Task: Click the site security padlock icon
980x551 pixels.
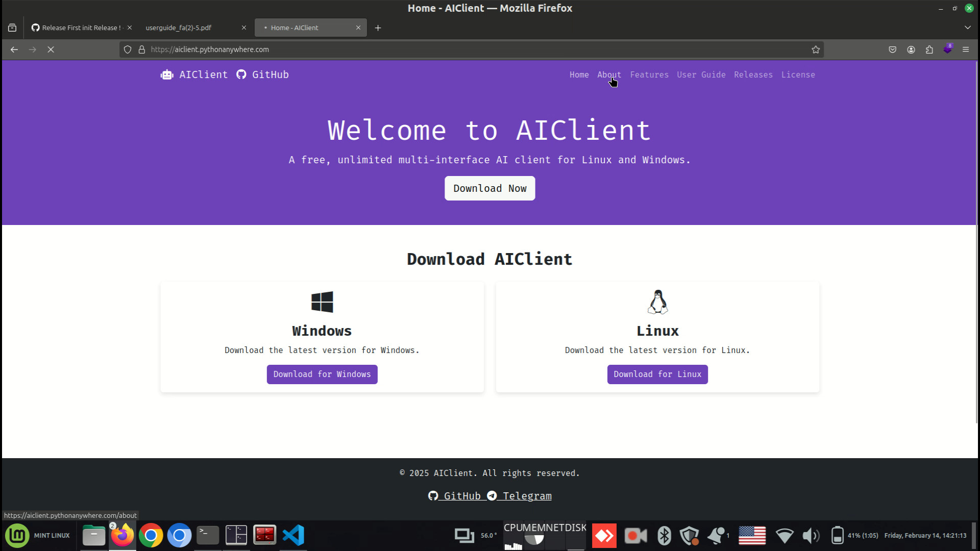Action: click(x=142, y=49)
